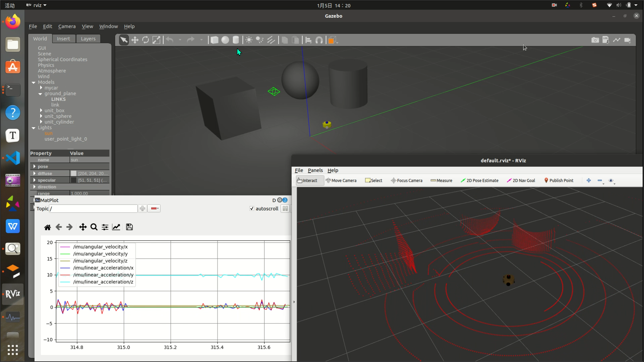Click the MatPlot zoom magnifier tool
This screenshot has width=644, height=362.
pyautogui.click(x=94, y=227)
